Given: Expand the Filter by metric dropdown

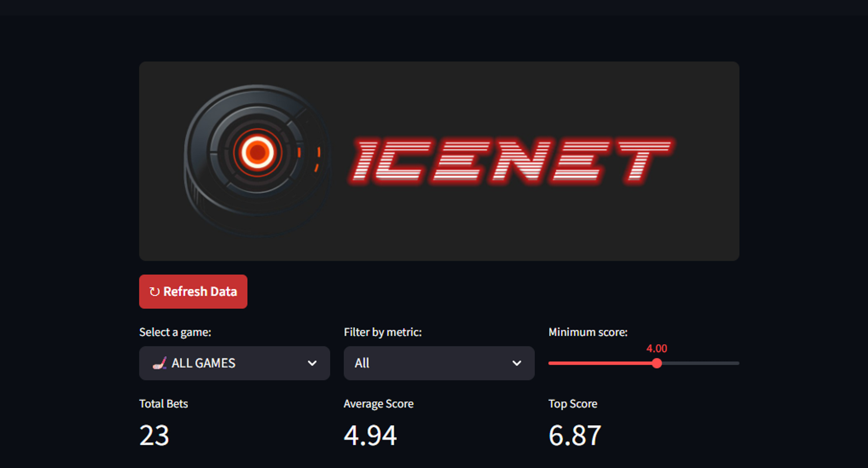Looking at the screenshot, I should point(439,363).
